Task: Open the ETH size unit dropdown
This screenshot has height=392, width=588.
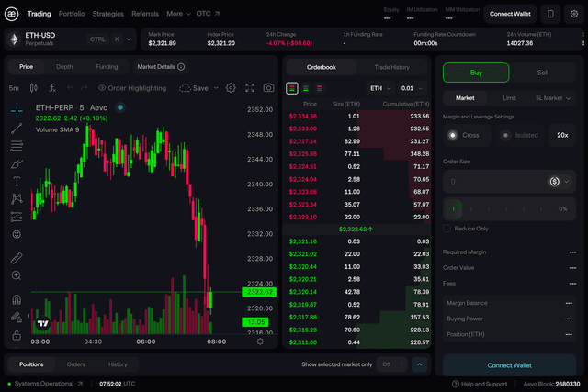Action: tap(380, 88)
